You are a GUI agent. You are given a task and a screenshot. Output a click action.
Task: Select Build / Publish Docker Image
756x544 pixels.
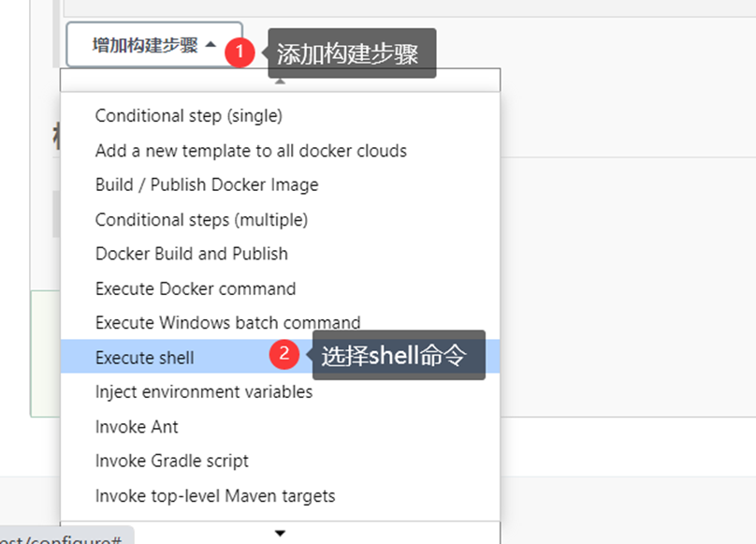pos(207,185)
